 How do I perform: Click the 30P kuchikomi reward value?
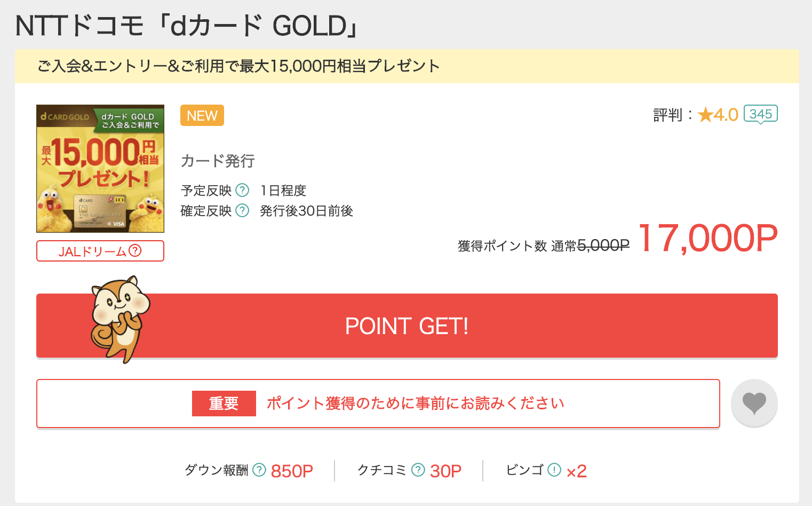(x=445, y=471)
